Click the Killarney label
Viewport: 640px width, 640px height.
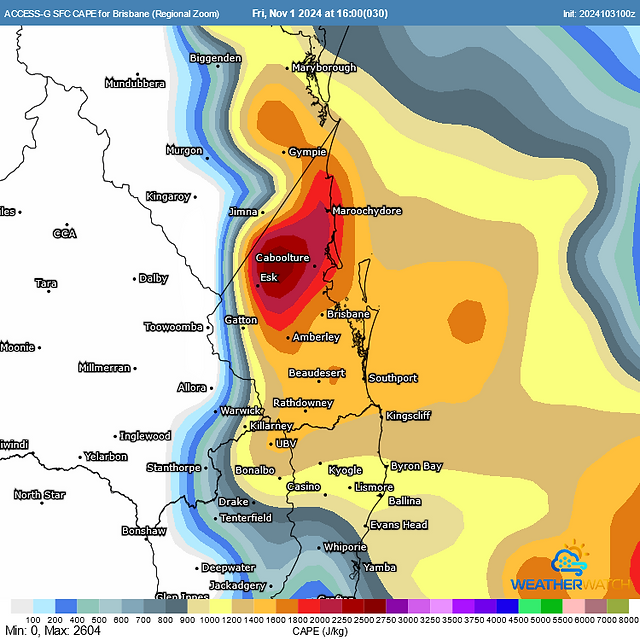pos(271,426)
